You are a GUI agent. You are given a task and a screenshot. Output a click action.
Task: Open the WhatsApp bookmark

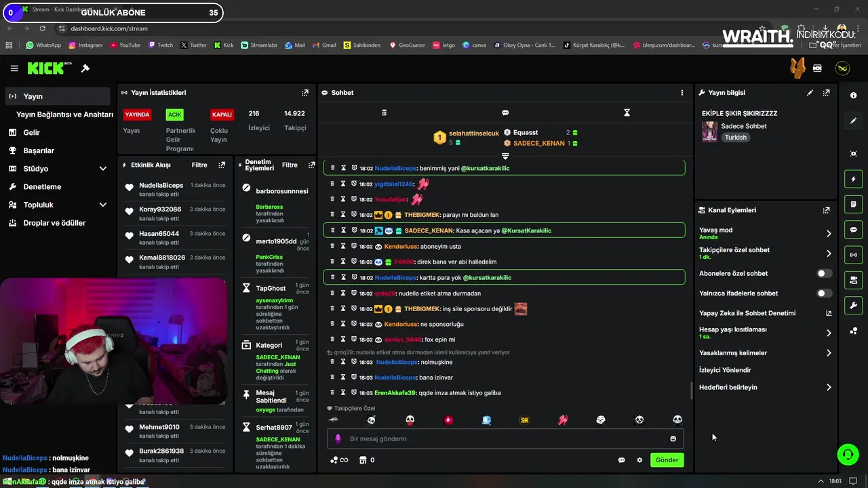43,45
